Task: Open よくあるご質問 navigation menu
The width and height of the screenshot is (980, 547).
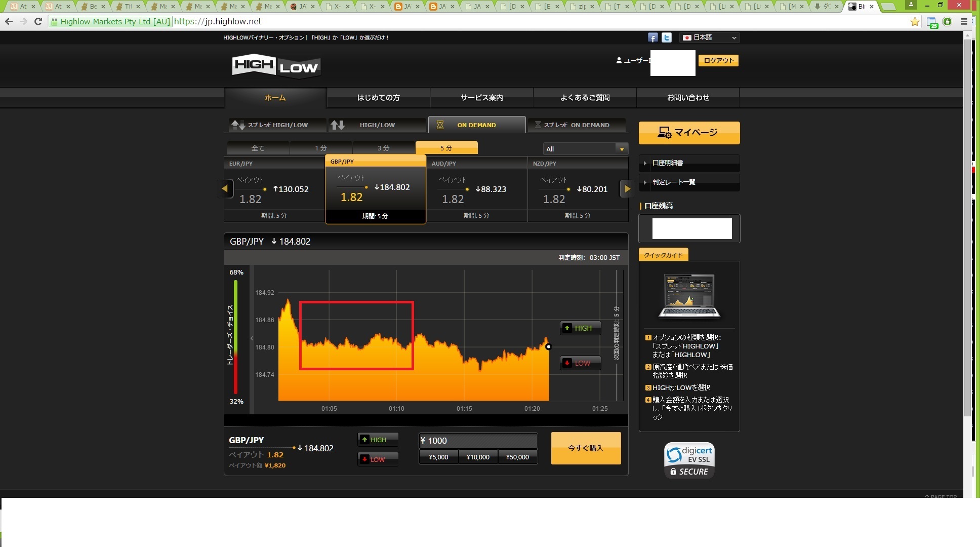Action: pos(585,98)
